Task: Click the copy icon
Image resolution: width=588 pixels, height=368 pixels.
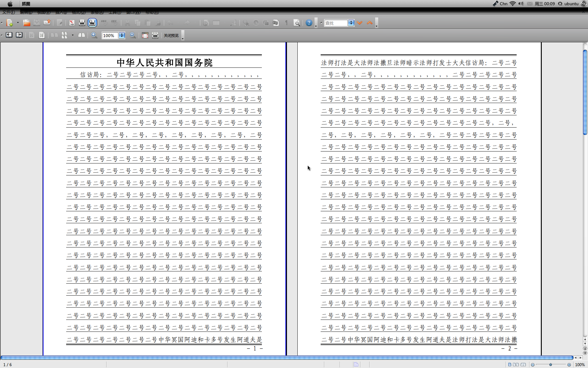Action: 138,23
